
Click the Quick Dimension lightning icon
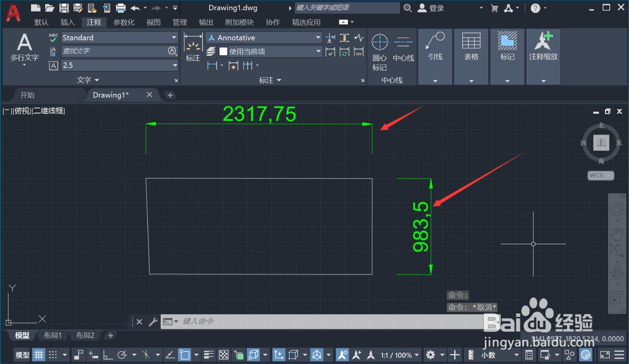[234, 66]
